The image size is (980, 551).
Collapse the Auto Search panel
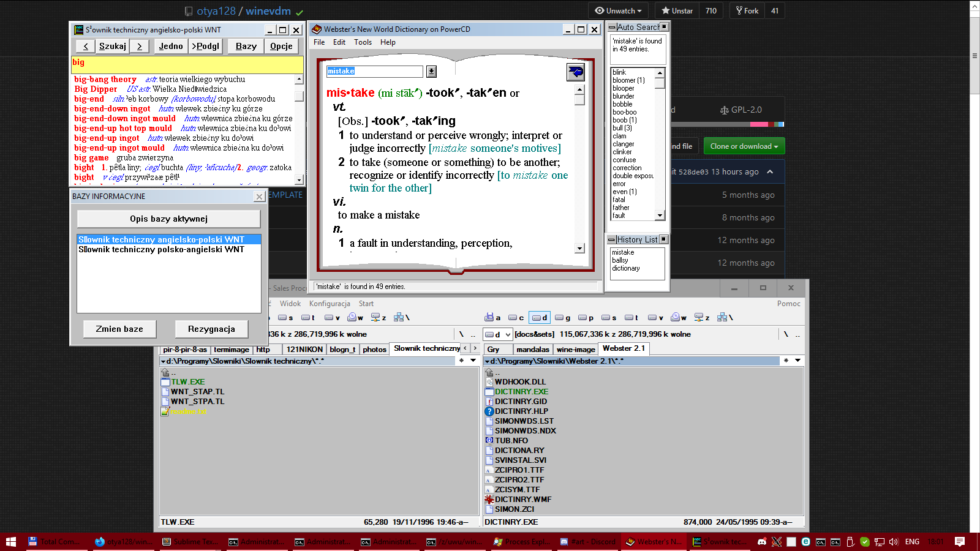tap(612, 27)
